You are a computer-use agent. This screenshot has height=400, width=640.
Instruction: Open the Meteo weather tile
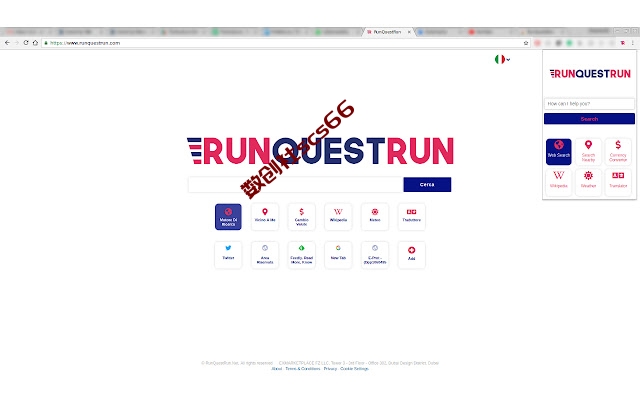[375, 217]
